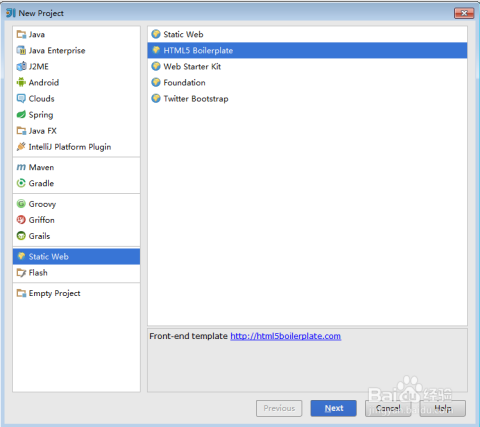This screenshot has width=480, height=427.
Task: Choose the Grails icon
Action: 21,236
